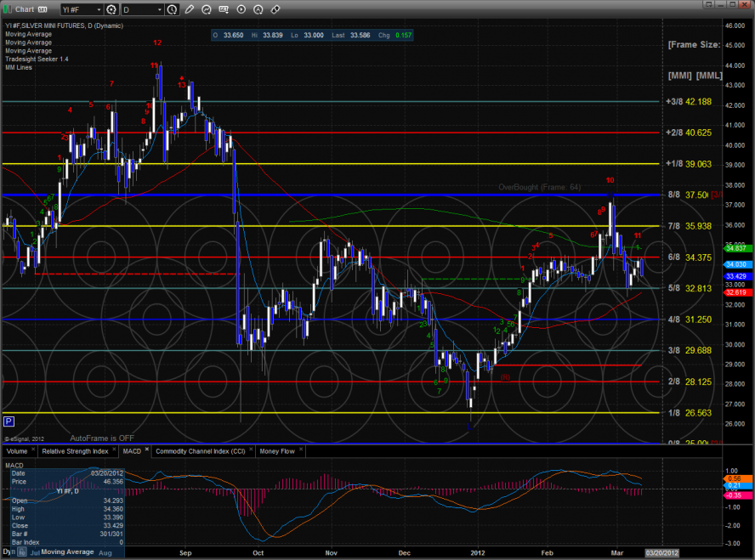Switch to Relative Strength Index tab
Screen dimensions: 755x560
click(76, 450)
